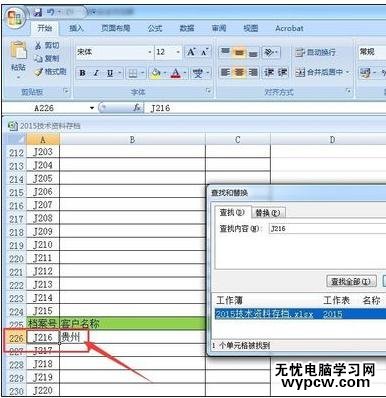
Task: Align text left
Action: click(225, 72)
